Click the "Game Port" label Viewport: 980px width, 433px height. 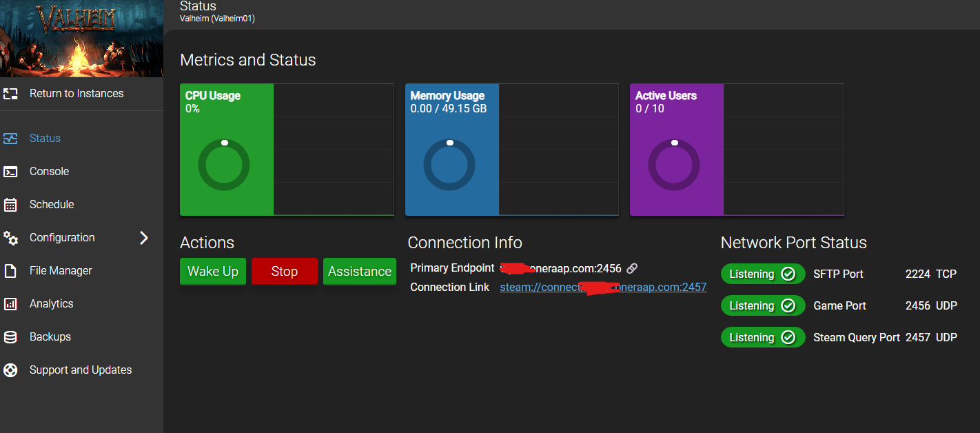pos(840,306)
